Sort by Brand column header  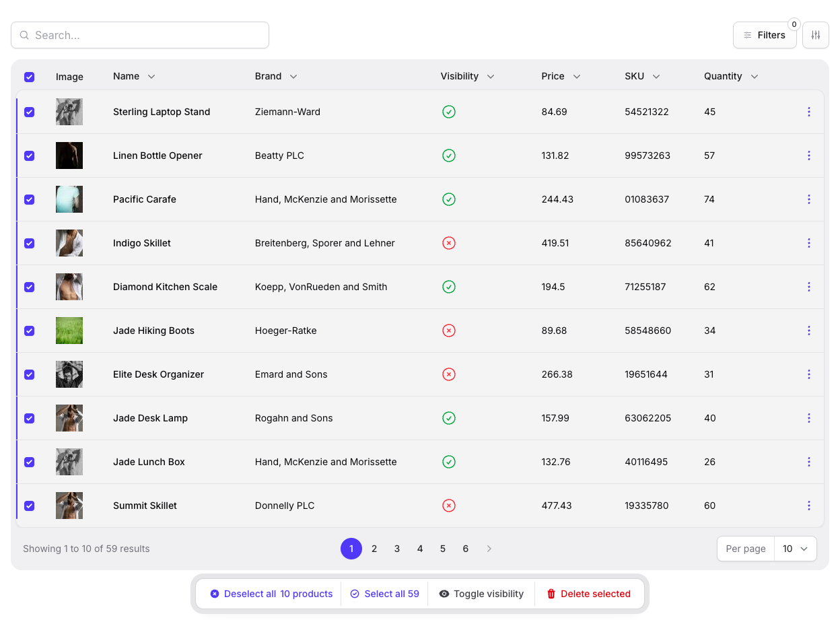276,76
